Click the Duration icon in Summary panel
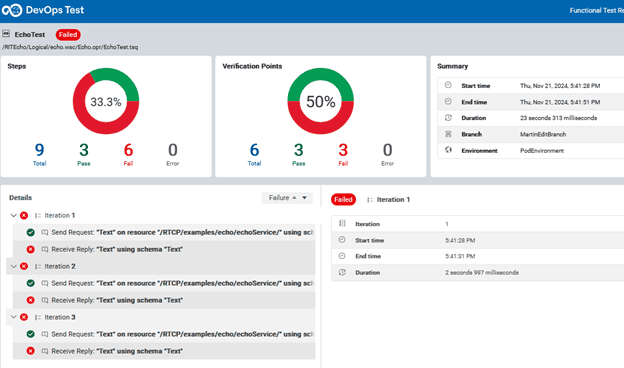The height and width of the screenshot is (368, 624). click(x=448, y=118)
